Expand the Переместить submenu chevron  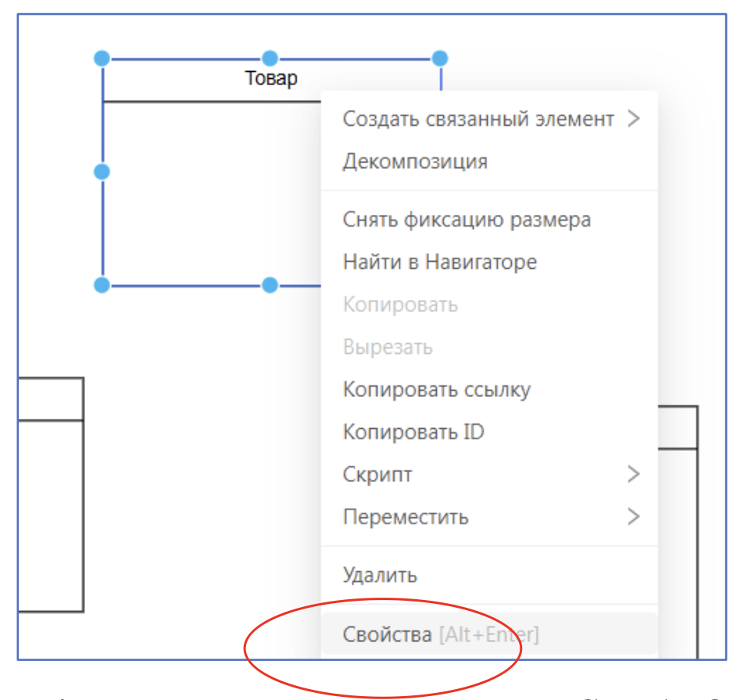tap(635, 516)
